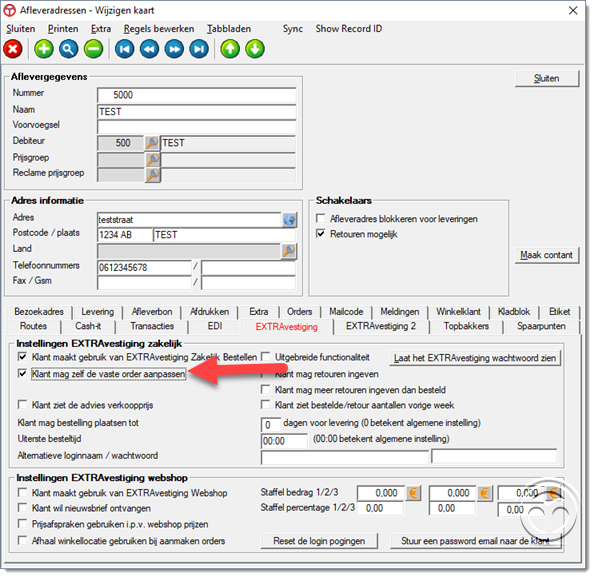Click the Maak contant button
Image resolution: width=594 pixels, height=577 pixels.
coord(547,255)
